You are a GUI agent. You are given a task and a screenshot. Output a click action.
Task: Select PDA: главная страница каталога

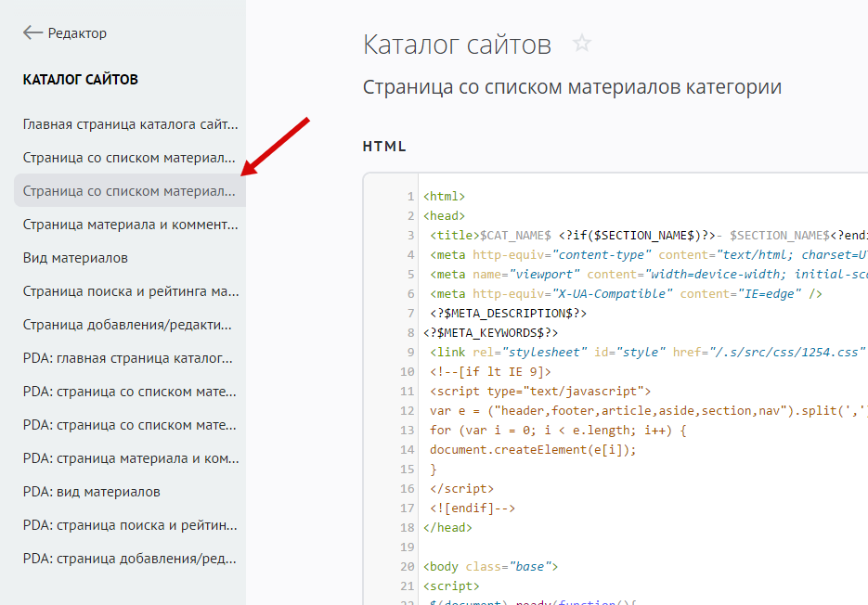(x=128, y=358)
